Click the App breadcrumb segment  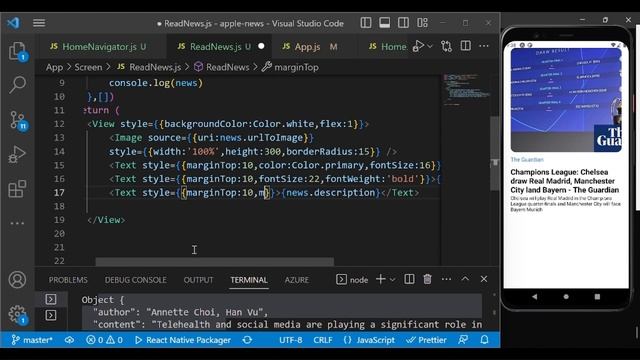coord(54,67)
